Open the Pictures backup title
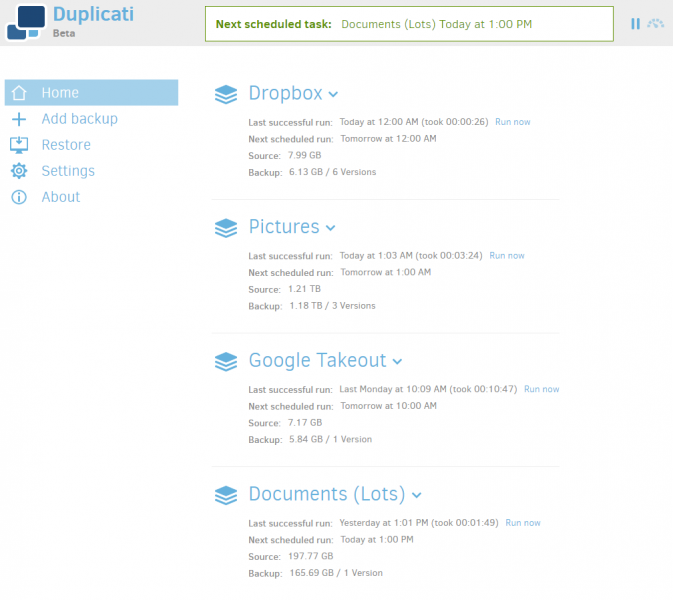The height and width of the screenshot is (600, 673). pyautogui.click(x=284, y=227)
